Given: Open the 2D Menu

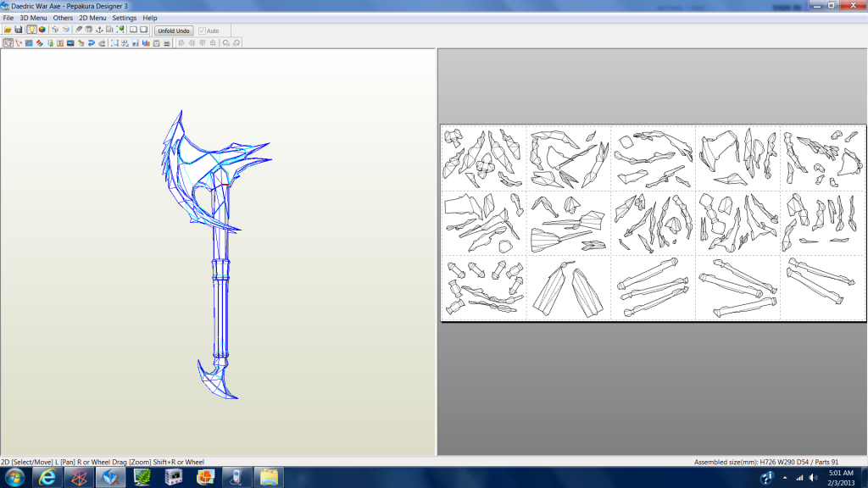Looking at the screenshot, I should (x=92, y=18).
